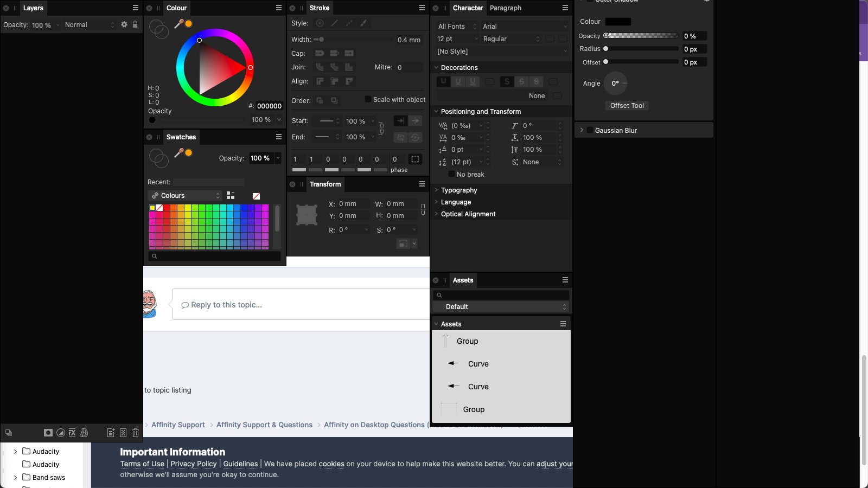868x488 pixels.
Task: Select eyedropper tool in Swatches panel
Action: [178, 153]
